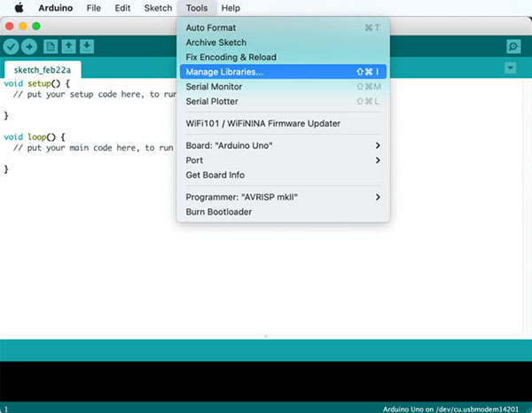Select Serial Plotter menu item
This screenshot has height=413, width=532.
tap(281, 101)
